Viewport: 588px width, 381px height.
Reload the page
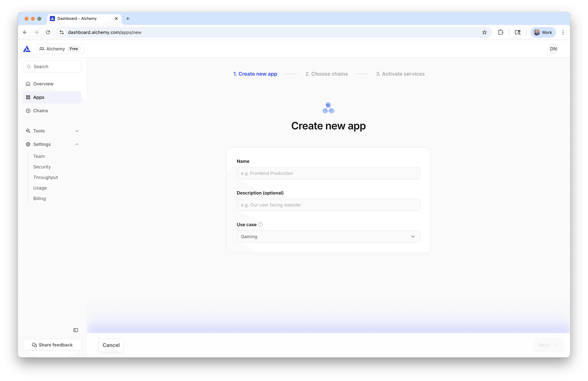click(x=48, y=32)
